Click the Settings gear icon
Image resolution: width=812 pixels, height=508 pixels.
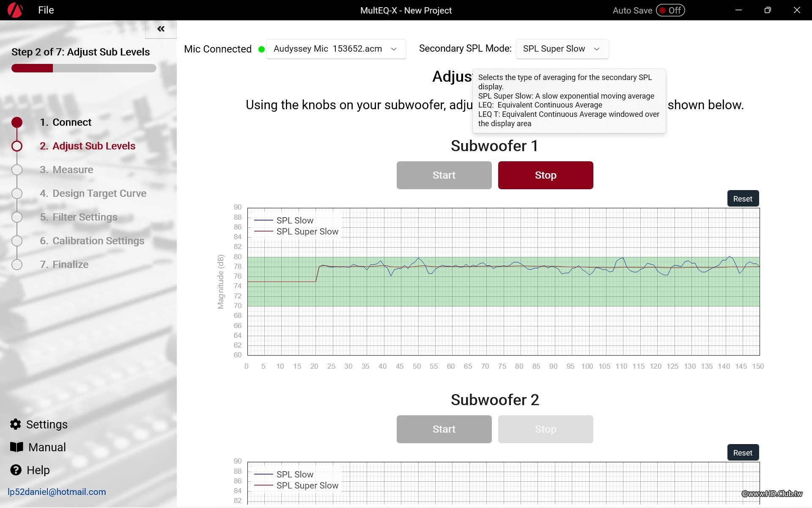point(16,424)
